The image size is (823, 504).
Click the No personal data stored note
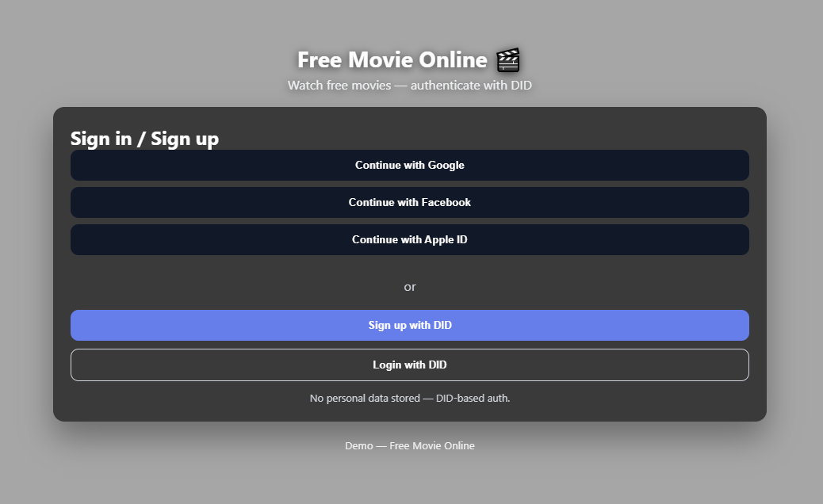[410, 399]
